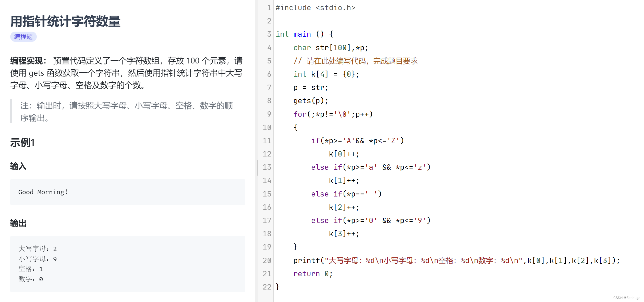Place cursor on the #include stdio.h line
This screenshot has width=644, height=302.
[x=315, y=8]
